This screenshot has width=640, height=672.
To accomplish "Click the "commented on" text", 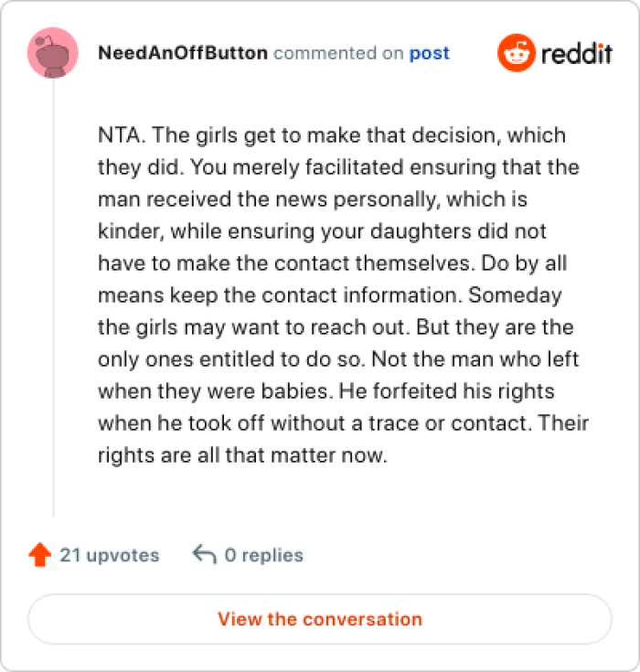I will pyautogui.click(x=338, y=53).
